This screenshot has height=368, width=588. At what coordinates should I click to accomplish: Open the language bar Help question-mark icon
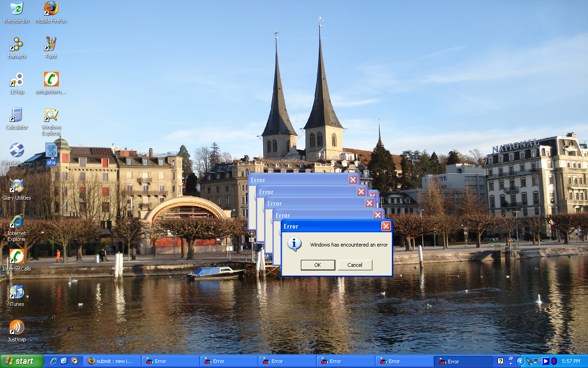(500, 361)
